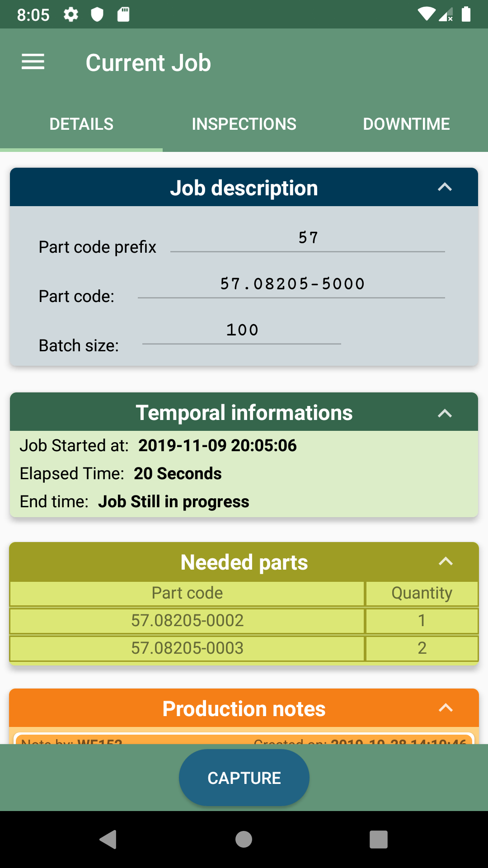The image size is (488, 868).
Task: Tap the settings gear status icon
Action: coord(71,14)
